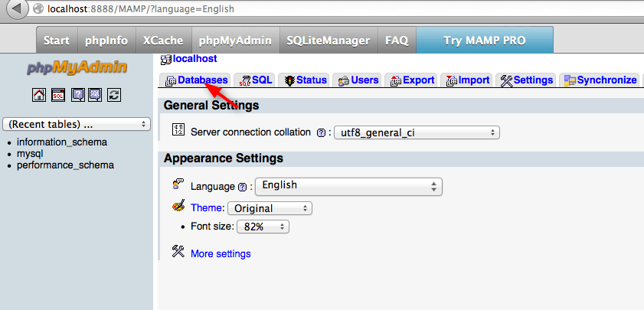644x310 pixels.
Task: Click the Language person icon
Action: coord(178,184)
